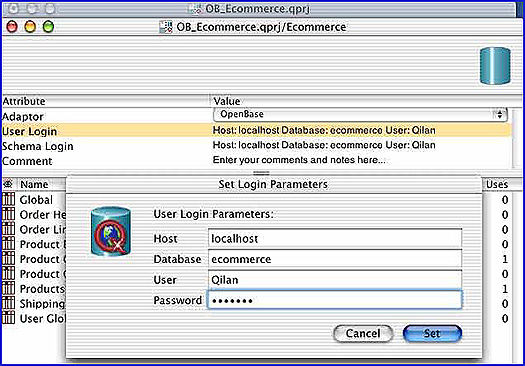Click the table icon beside User Glo
Viewport: 525px width, 366px height.
tap(9, 317)
